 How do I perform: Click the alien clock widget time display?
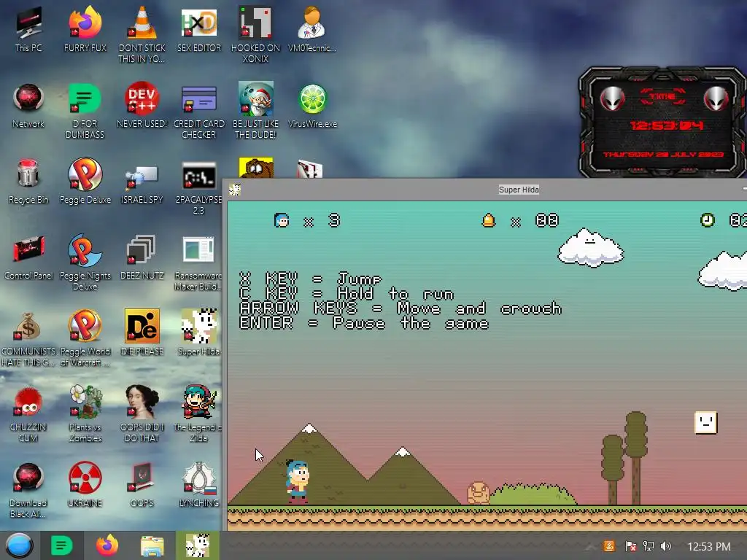(x=666, y=125)
